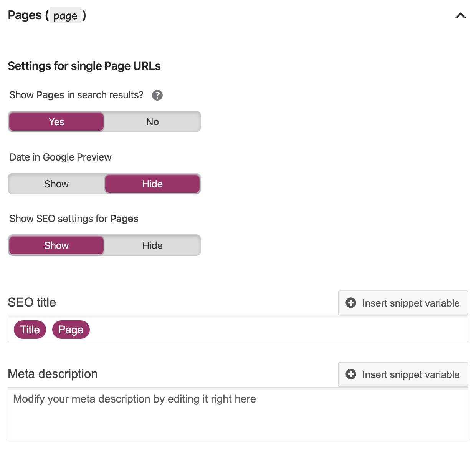Set Date in Google Preview to Hide
This screenshot has height=454, width=476.
click(x=152, y=184)
